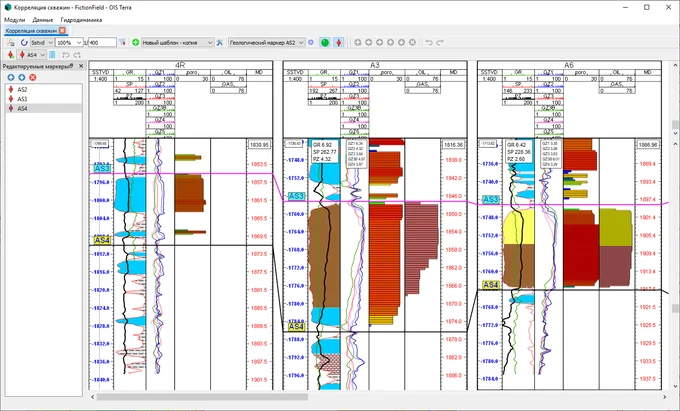Open the Sstvd depth type dropdown
Image resolution: width=680 pixels, height=411 pixels.
coord(41,43)
